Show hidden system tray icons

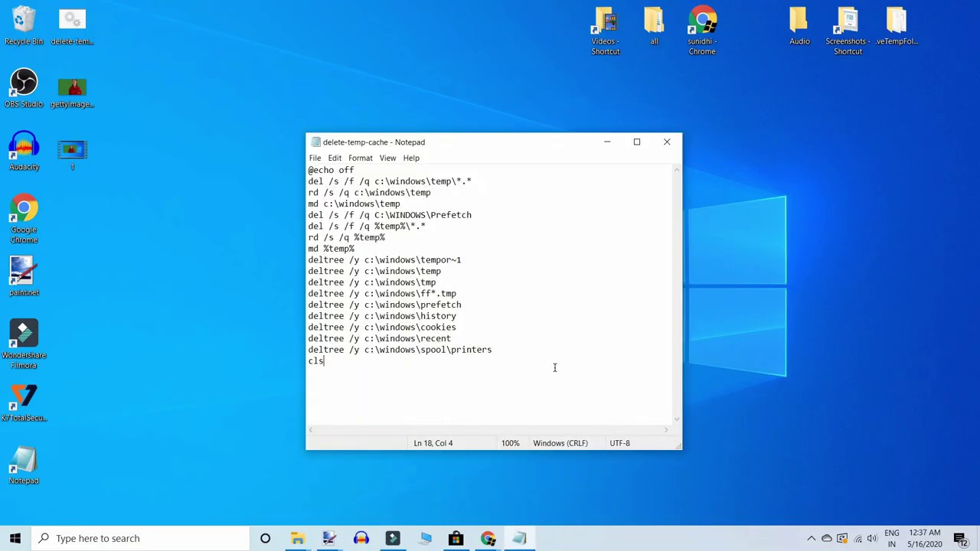(812, 538)
